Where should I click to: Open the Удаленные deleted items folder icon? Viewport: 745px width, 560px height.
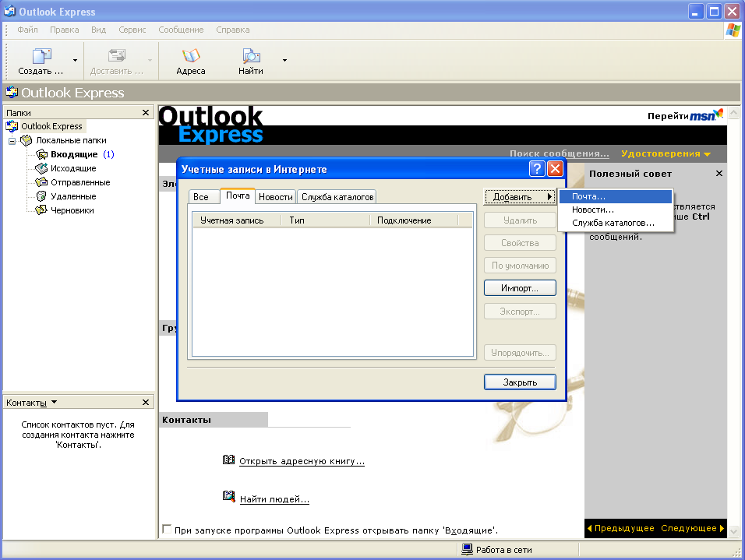pos(41,196)
